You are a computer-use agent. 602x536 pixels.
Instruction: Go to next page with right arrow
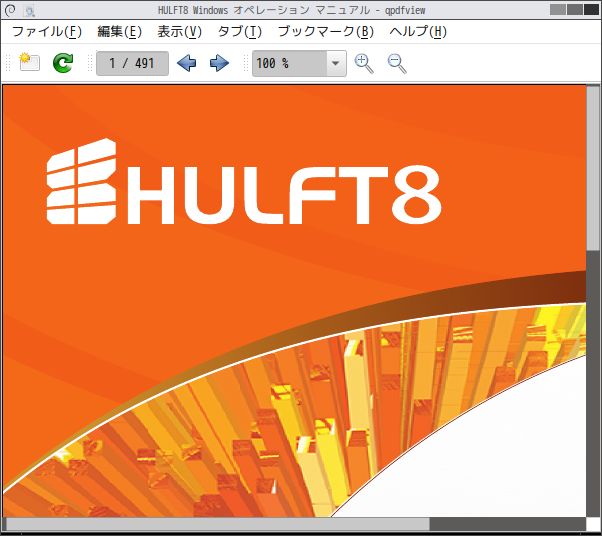219,63
